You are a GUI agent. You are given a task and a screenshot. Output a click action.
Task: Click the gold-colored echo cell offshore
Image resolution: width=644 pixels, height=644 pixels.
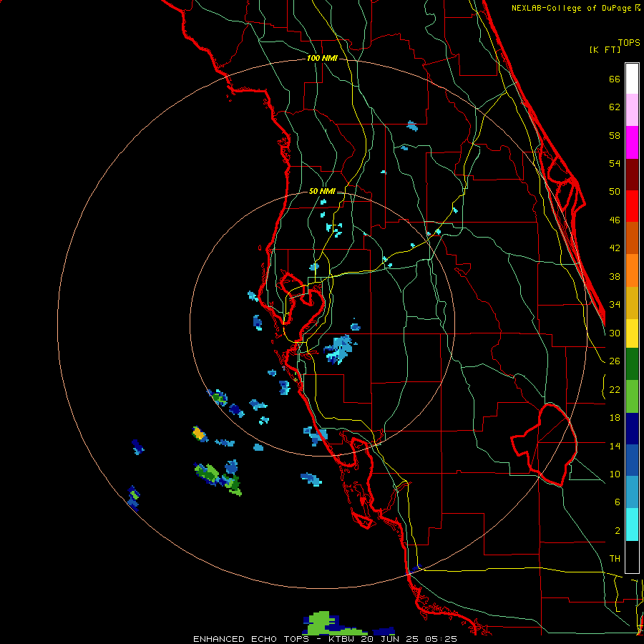(199, 433)
